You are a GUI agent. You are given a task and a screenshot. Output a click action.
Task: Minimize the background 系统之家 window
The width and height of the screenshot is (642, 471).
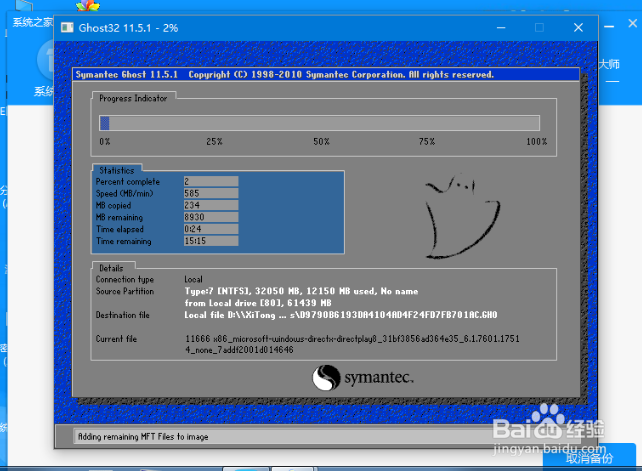(x=609, y=26)
